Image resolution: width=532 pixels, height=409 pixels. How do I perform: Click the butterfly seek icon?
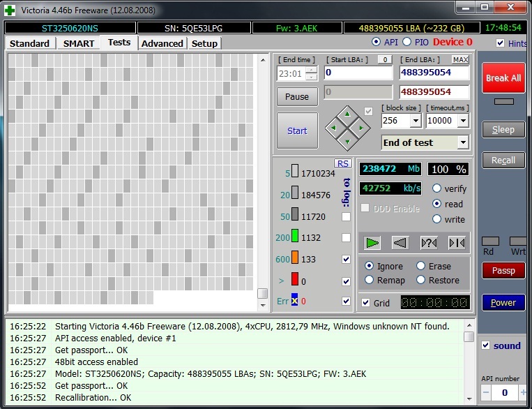tap(457, 243)
